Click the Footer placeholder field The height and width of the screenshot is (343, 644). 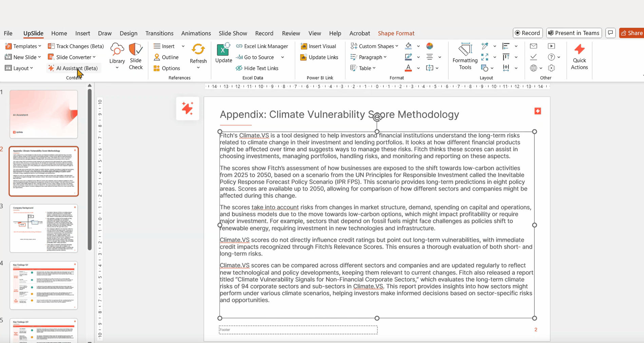coord(298,330)
